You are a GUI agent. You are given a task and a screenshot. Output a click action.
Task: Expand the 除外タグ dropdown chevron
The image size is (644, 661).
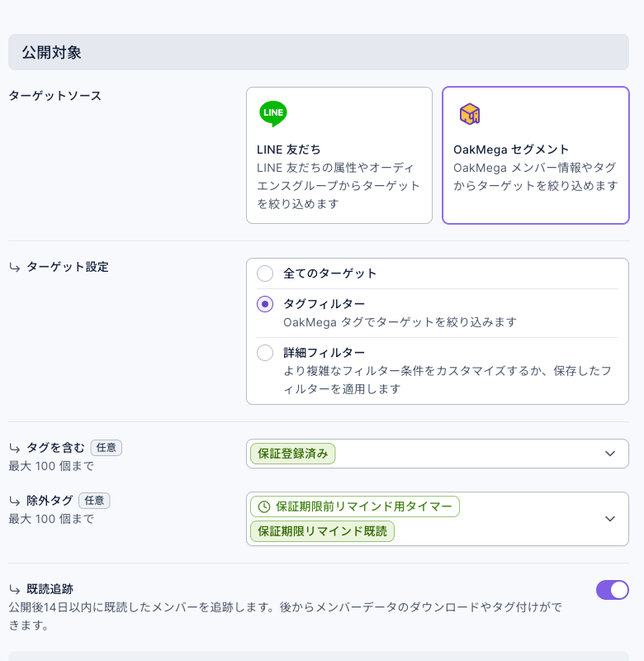[610, 519]
